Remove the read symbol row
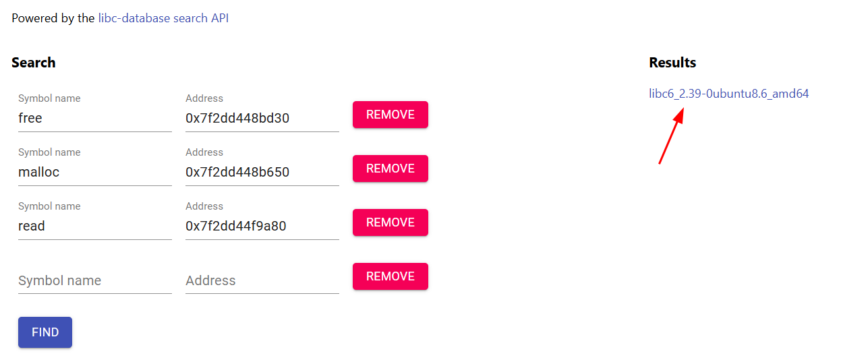 390,222
